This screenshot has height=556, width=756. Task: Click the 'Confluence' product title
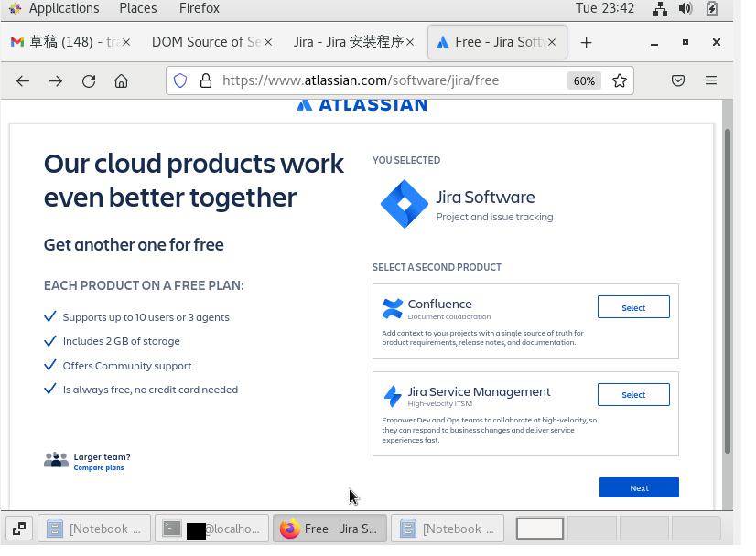coord(439,304)
